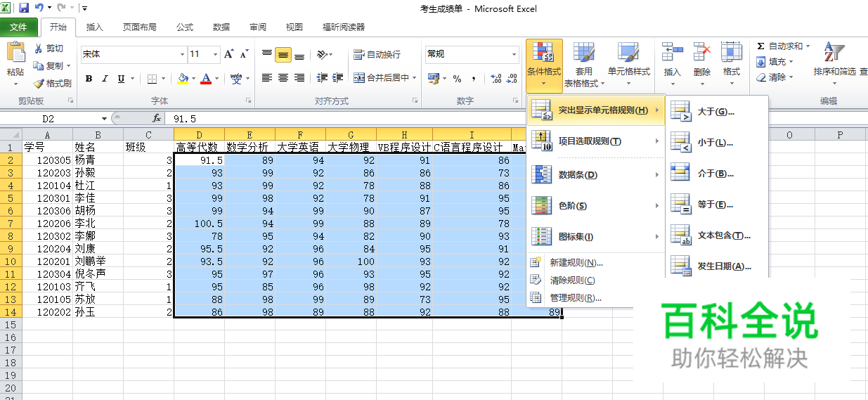Switch to the Page Layout (页面布局) tab
This screenshot has width=868, height=400.
[140, 27]
